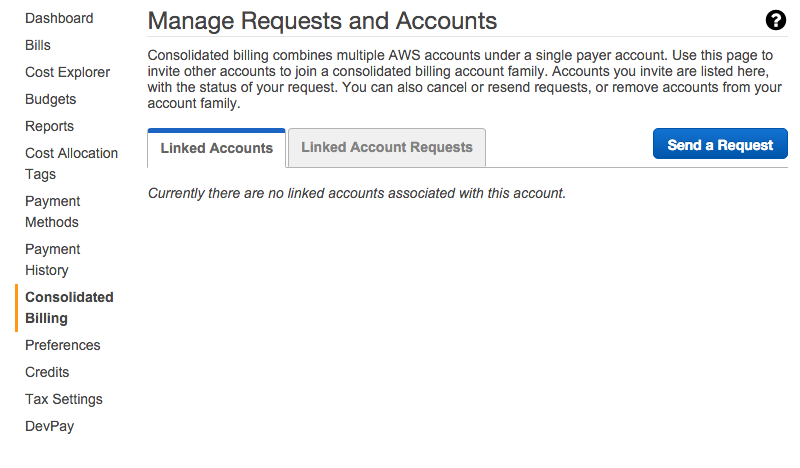This screenshot has width=800, height=468.
Task: Go to Bills page
Action: point(38,45)
